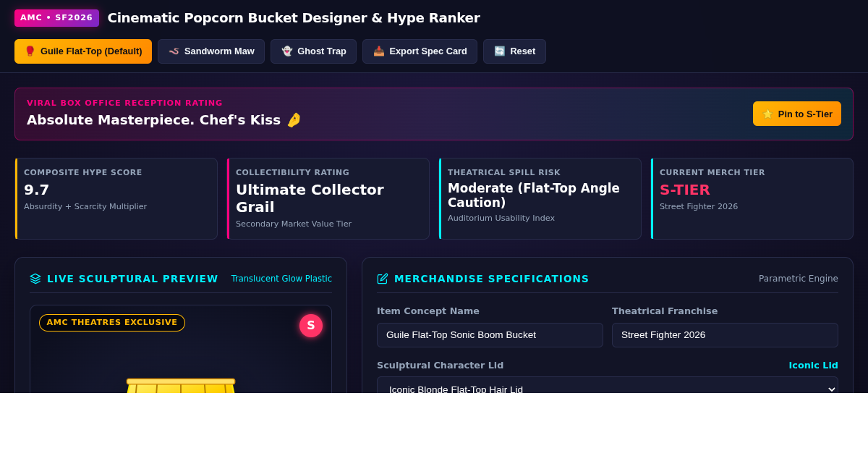Click the refresh arrows icon on Reset
868x456 pixels.
499,51
